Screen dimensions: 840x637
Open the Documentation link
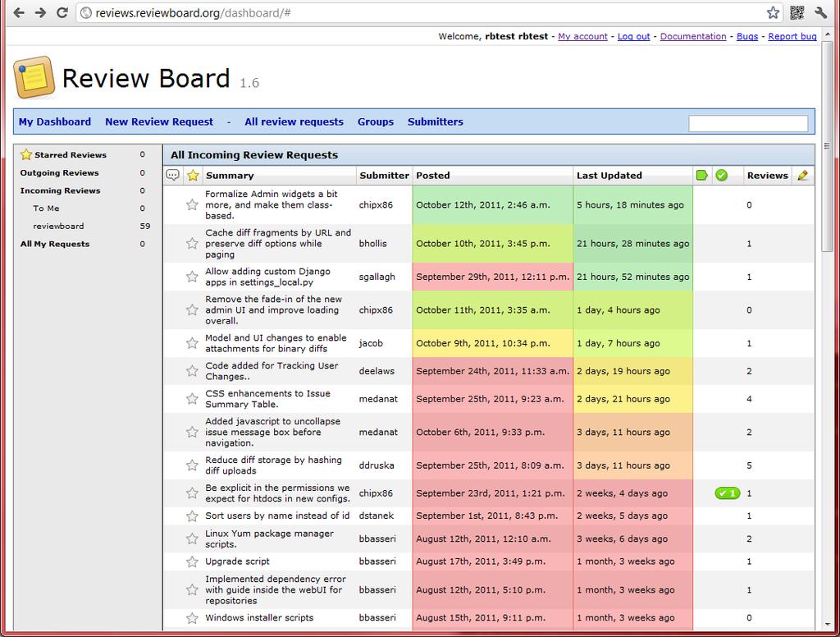point(693,36)
